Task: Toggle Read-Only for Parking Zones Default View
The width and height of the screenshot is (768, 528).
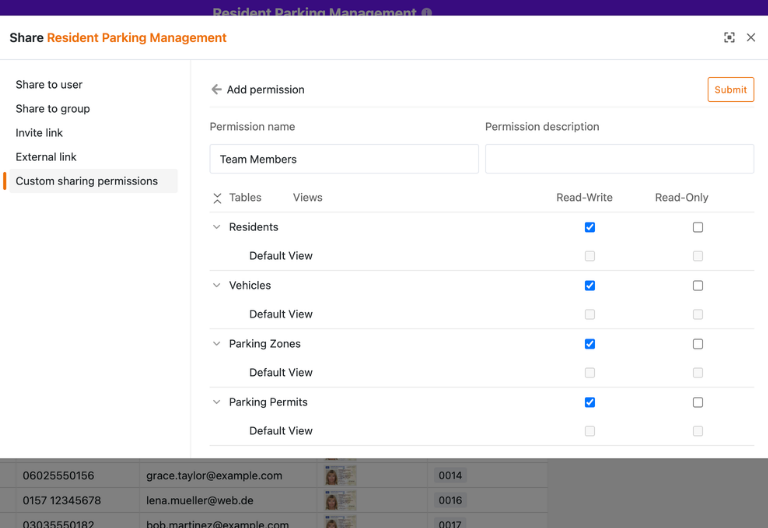Action: (x=698, y=373)
